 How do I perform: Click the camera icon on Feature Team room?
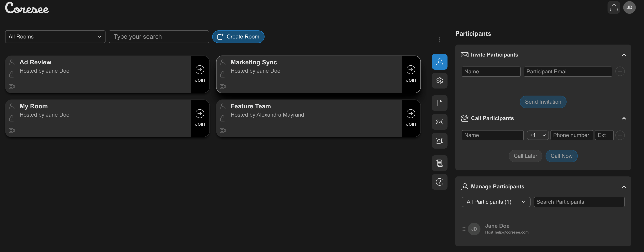tap(223, 131)
